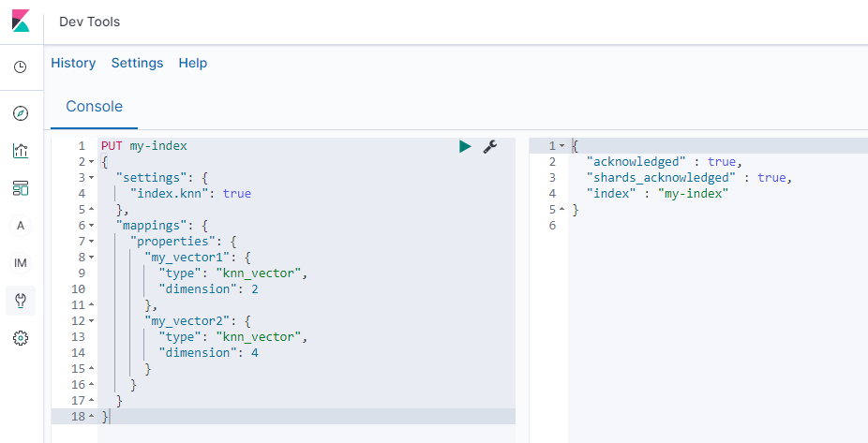Toggle fold arrow at editor line 5
Image resolution: width=868 pixels, height=443 pixels.
tap(92, 210)
